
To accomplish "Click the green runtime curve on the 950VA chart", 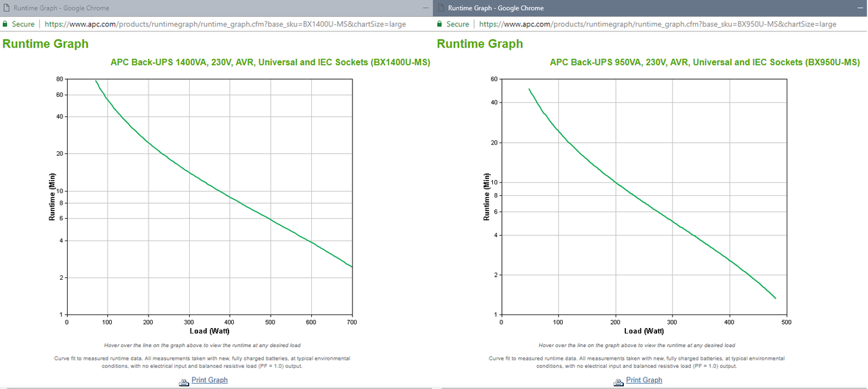I will click(x=615, y=182).
